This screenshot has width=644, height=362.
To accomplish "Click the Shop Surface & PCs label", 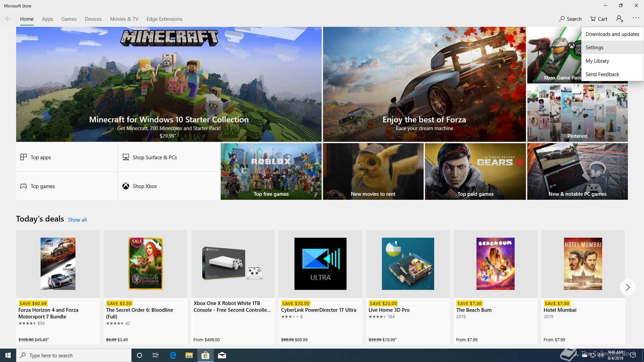I will [155, 157].
